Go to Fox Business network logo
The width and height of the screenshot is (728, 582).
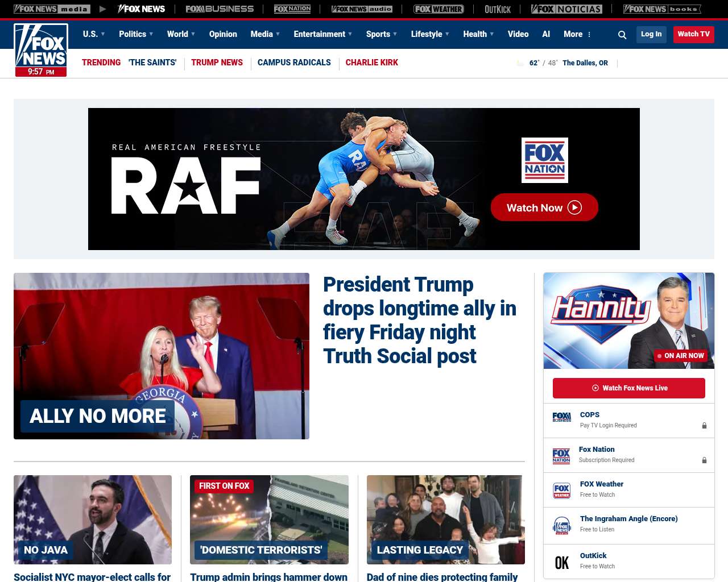[x=220, y=9]
